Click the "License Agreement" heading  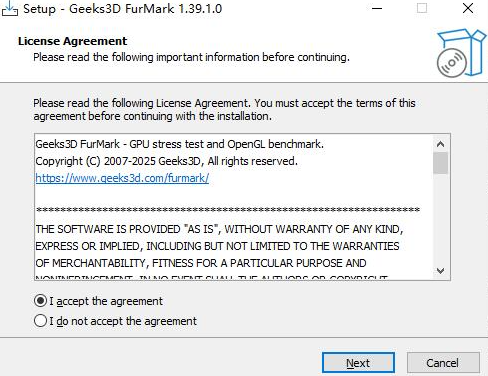[72, 41]
